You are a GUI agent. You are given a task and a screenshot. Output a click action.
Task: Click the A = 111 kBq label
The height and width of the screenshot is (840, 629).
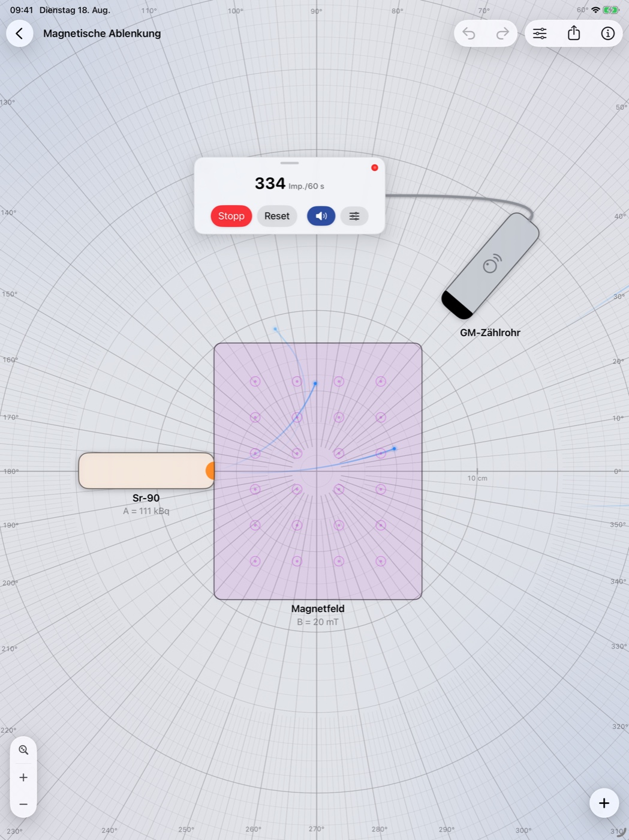(146, 511)
